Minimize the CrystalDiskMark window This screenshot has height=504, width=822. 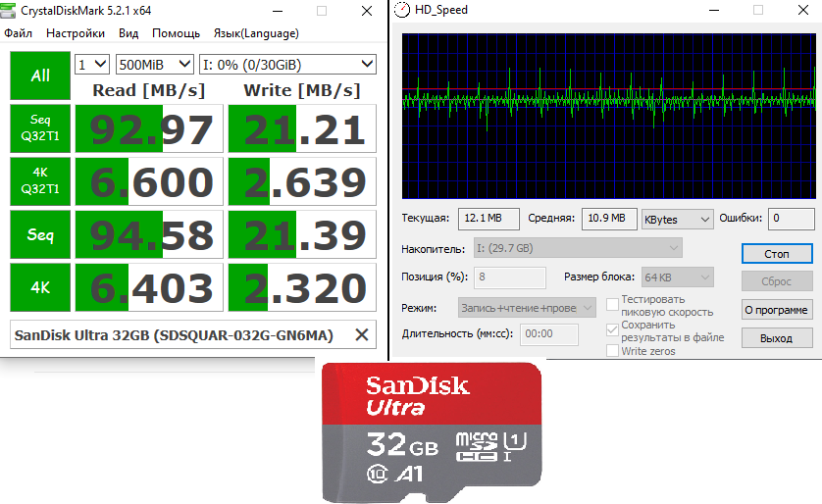277,11
